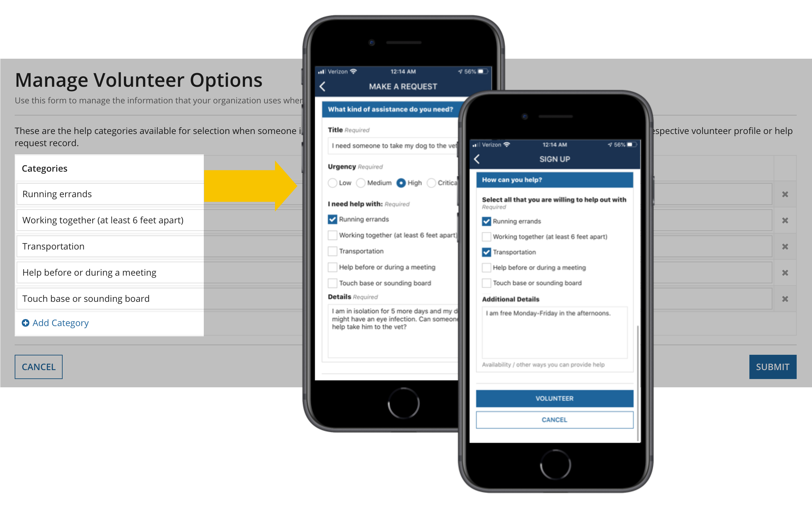The height and width of the screenshot is (506, 812).
Task: Click the CANCEL button on the form
Action: [x=39, y=366]
